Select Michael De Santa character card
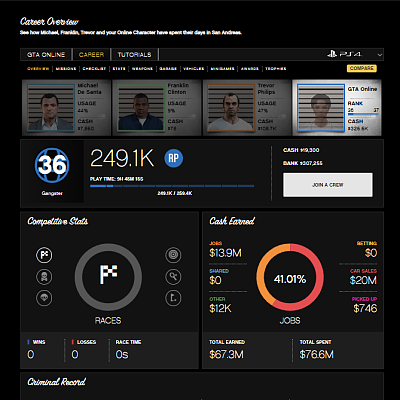Image resolution: width=400 pixels, height=400 pixels. (66, 108)
